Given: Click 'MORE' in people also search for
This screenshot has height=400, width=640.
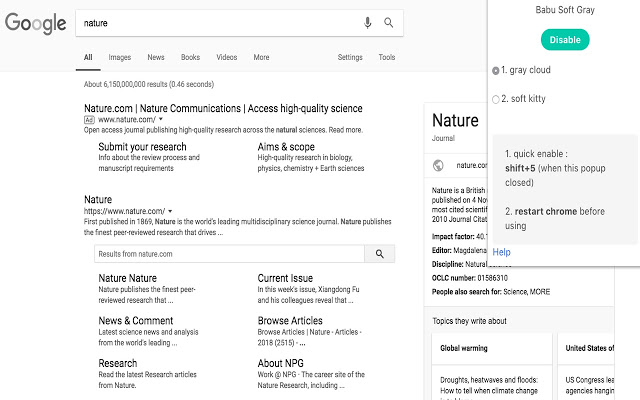Looking at the screenshot, I should coord(540,292).
